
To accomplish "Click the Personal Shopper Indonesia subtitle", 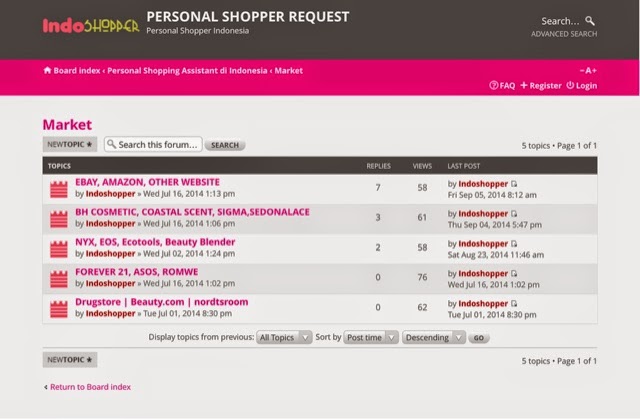I will coord(198,31).
